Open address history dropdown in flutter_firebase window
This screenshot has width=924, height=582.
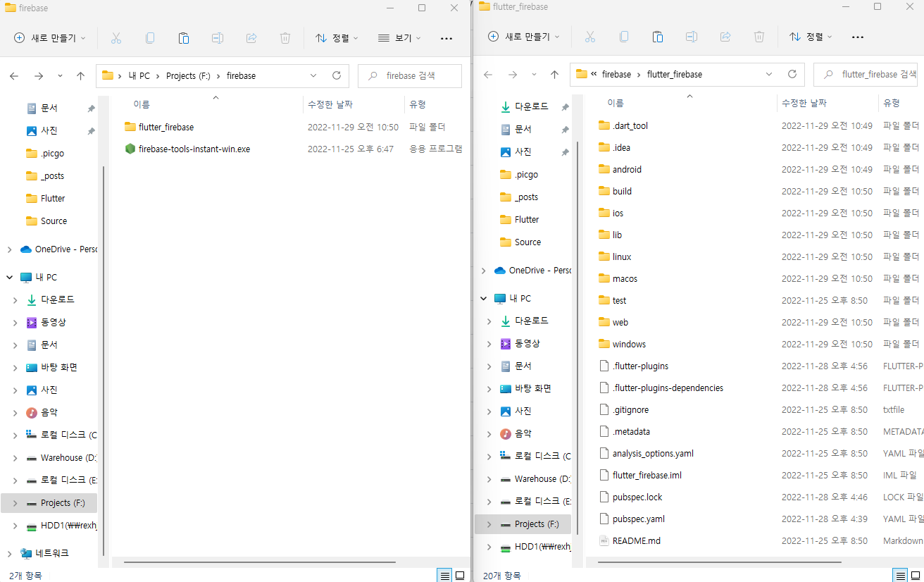click(769, 74)
